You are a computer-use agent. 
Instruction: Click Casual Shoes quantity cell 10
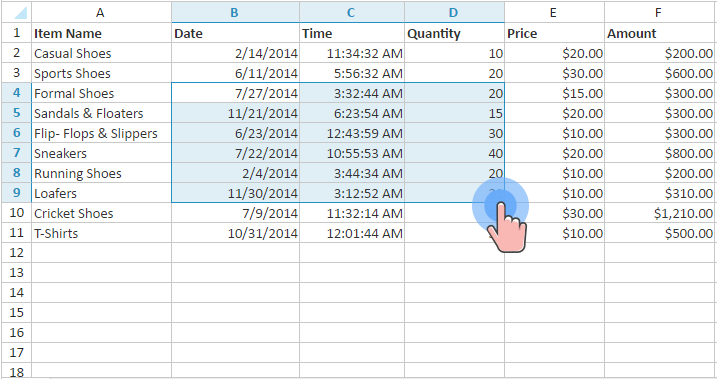(x=454, y=53)
